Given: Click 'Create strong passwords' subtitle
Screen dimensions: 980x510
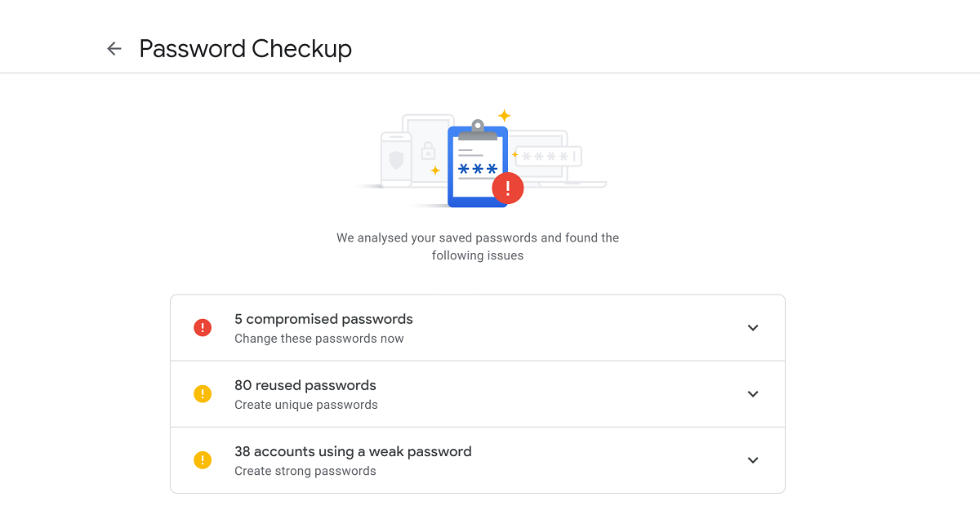Looking at the screenshot, I should (x=305, y=471).
